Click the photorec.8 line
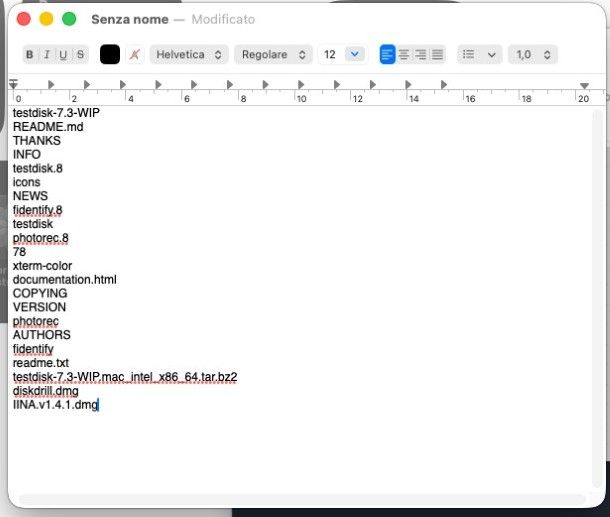610x517 pixels. click(41, 238)
